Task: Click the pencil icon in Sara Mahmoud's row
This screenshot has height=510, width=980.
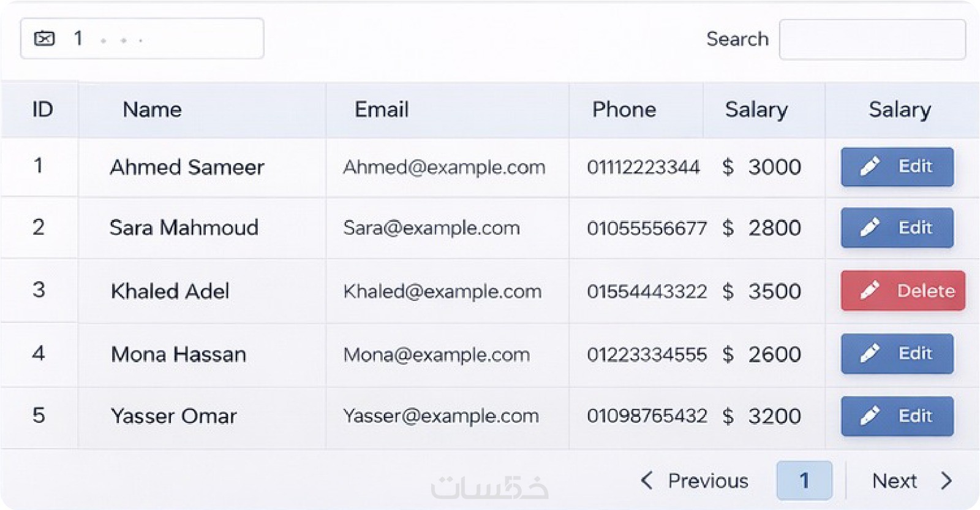Action: (870, 228)
